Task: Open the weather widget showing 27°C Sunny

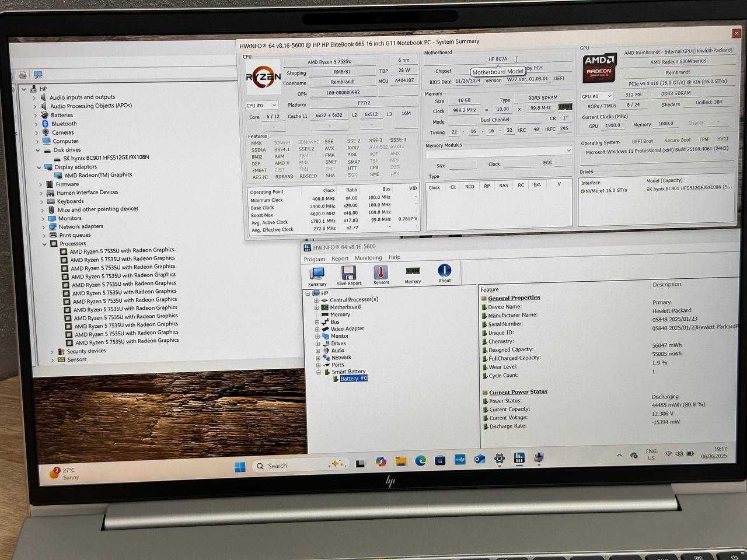Action: 64,473
